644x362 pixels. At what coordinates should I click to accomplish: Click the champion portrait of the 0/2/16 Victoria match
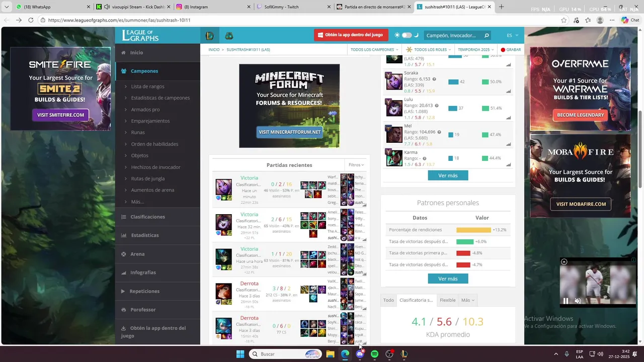pyautogui.click(x=224, y=187)
